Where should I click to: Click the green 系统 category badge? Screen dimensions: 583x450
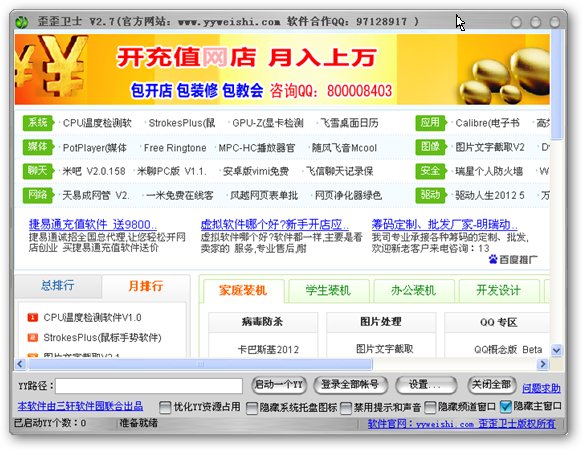pos(38,123)
